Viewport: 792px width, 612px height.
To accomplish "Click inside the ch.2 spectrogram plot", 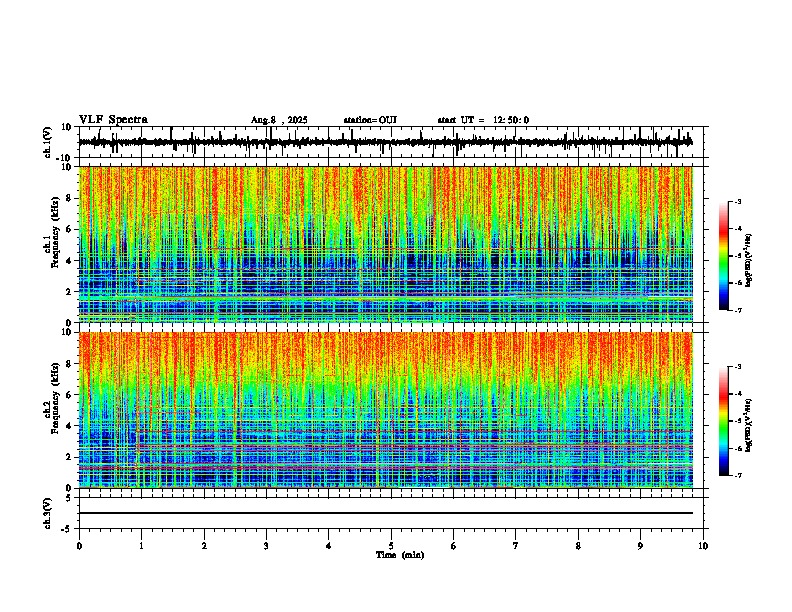I will (x=386, y=410).
